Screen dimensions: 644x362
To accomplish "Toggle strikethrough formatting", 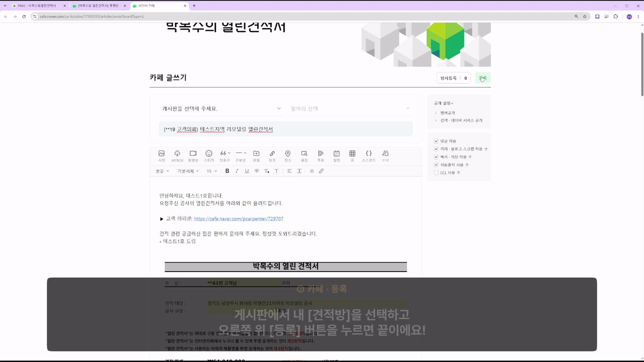I will click(x=257, y=171).
